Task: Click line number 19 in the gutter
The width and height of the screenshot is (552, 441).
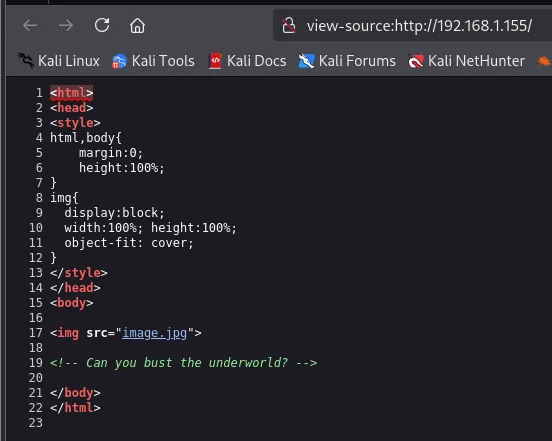Action: [36, 363]
